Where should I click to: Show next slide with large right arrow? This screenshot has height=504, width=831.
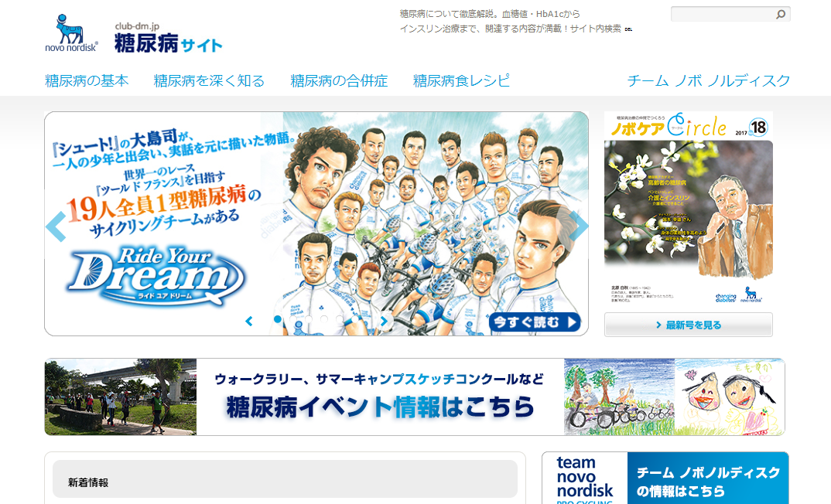578,226
